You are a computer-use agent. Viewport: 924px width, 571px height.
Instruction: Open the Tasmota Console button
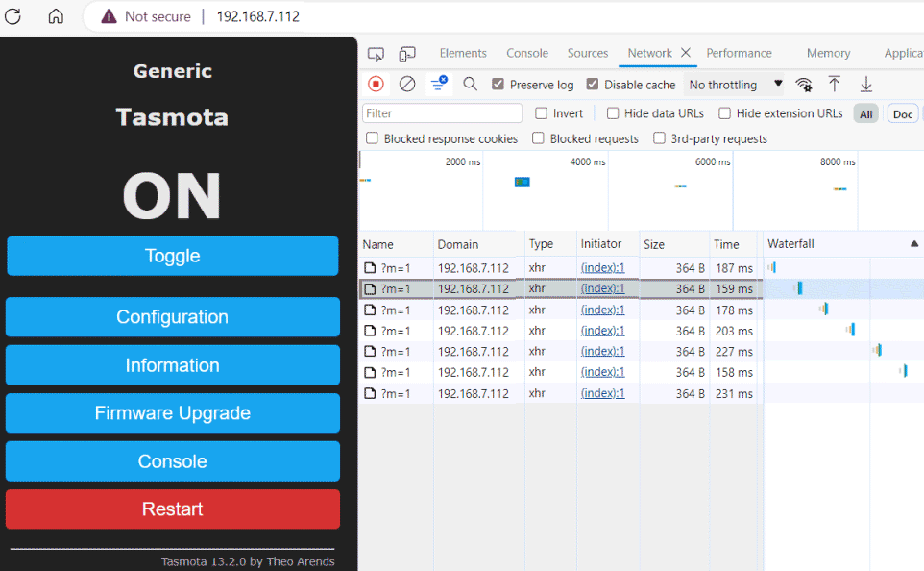click(x=173, y=461)
